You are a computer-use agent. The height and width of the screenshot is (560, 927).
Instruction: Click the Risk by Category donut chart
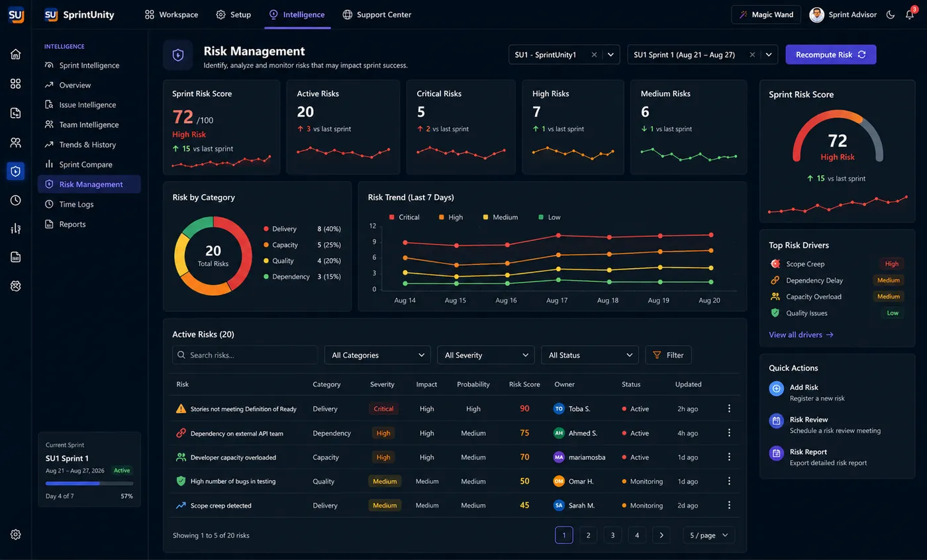(213, 256)
